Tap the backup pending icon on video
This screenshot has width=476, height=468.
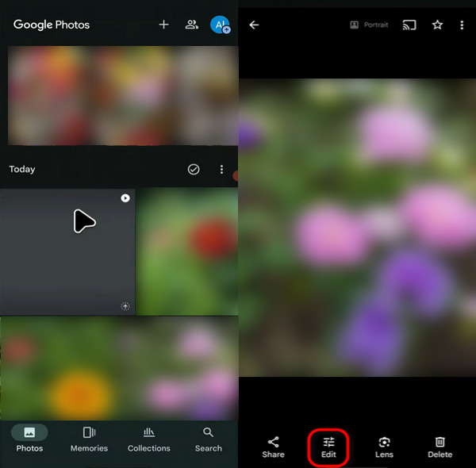[x=125, y=306]
